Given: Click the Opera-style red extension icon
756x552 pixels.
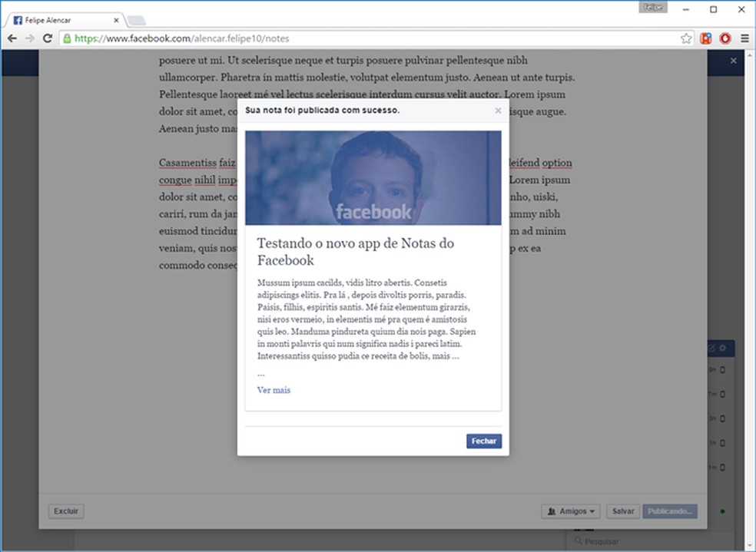Looking at the screenshot, I should click(725, 38).
